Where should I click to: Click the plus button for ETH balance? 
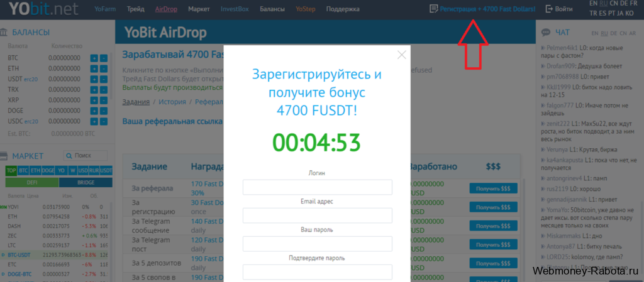coord(94,68)
